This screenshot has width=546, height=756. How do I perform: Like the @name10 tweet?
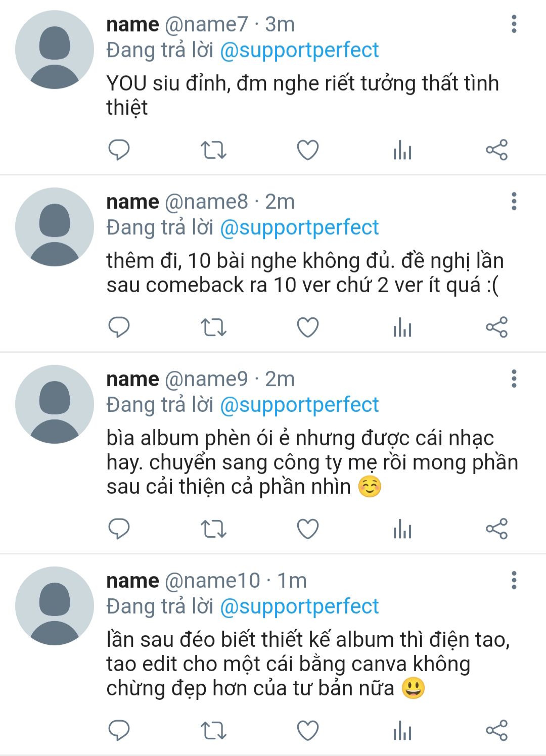tap(307, 731)
